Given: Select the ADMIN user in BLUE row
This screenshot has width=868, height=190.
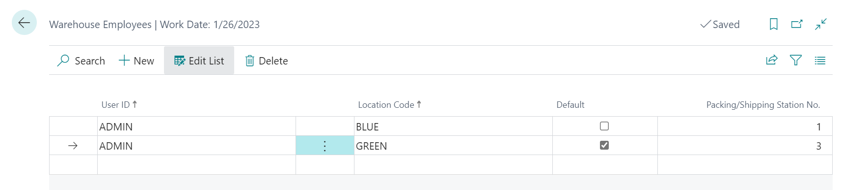Looking at the screenshot, I should [196, 127].
